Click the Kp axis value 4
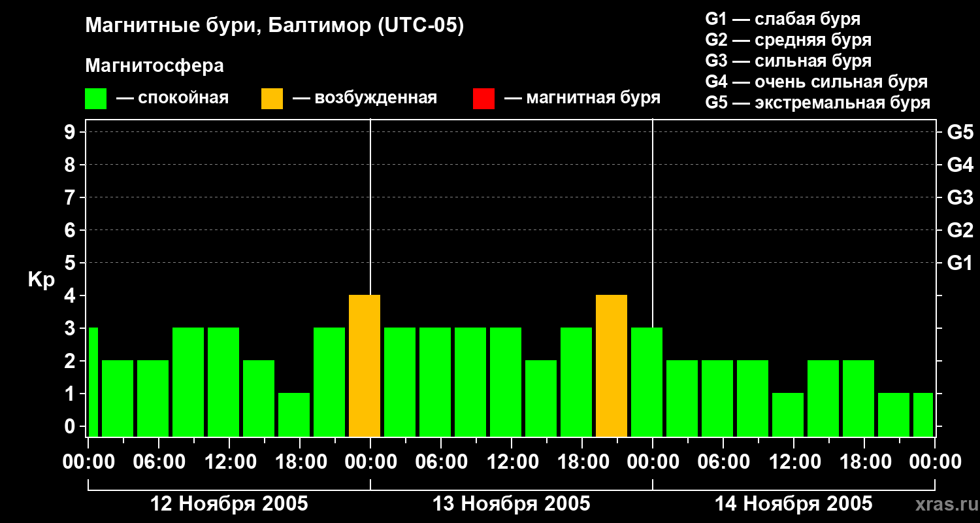This screenshot has height=523, width=980. (x=71, y=295)
